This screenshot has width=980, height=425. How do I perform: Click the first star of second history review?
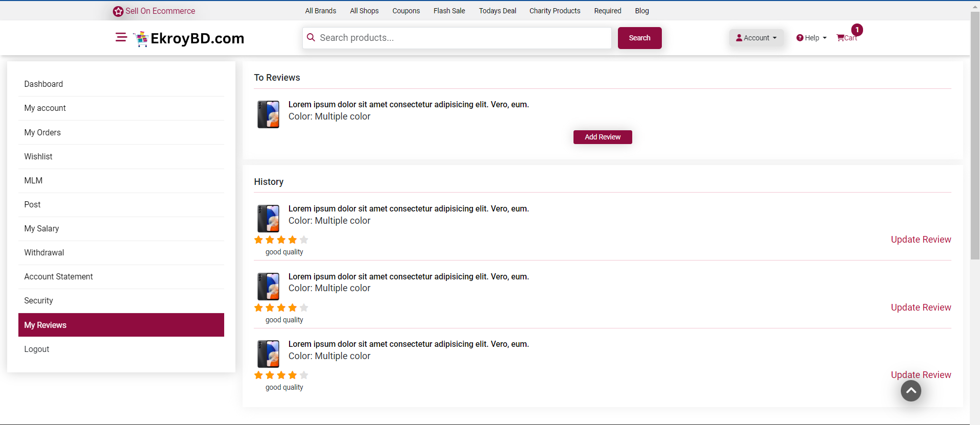pyautogui.click(x=258, y=308)
